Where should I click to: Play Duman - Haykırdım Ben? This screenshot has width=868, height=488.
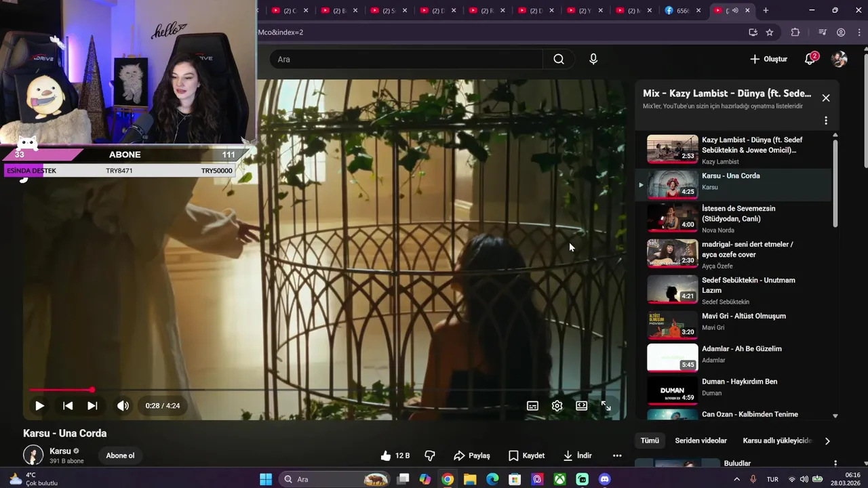pos(734,390)
